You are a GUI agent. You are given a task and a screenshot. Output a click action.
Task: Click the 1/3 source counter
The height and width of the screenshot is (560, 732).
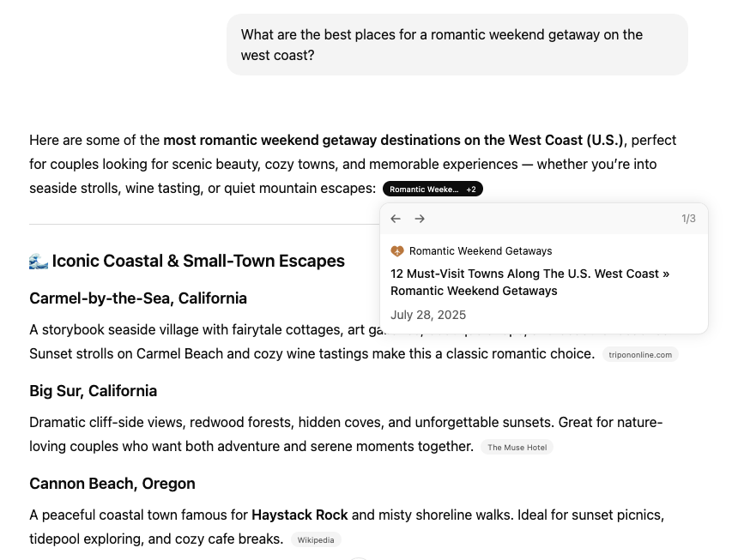coord(688,219)
